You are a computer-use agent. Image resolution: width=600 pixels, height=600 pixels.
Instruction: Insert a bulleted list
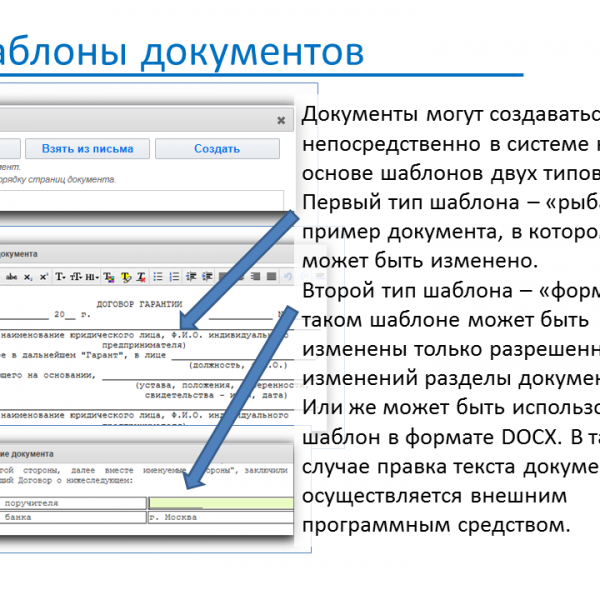click(x=158, y=277)
